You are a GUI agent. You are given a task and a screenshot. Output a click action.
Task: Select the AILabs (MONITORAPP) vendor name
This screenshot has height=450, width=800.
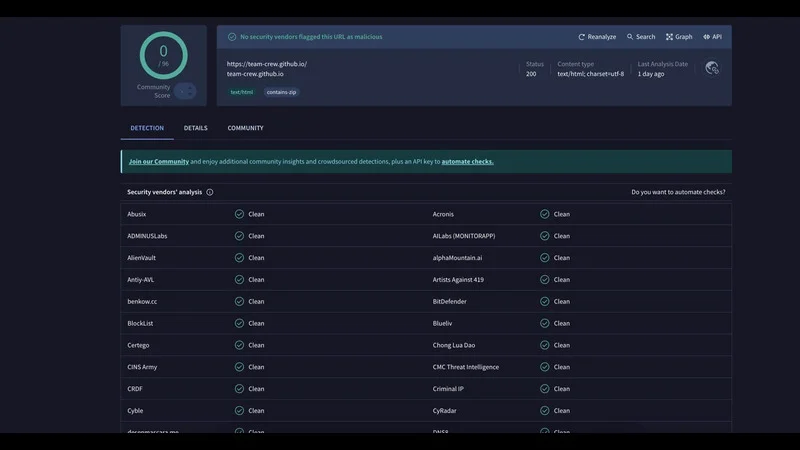464,236
